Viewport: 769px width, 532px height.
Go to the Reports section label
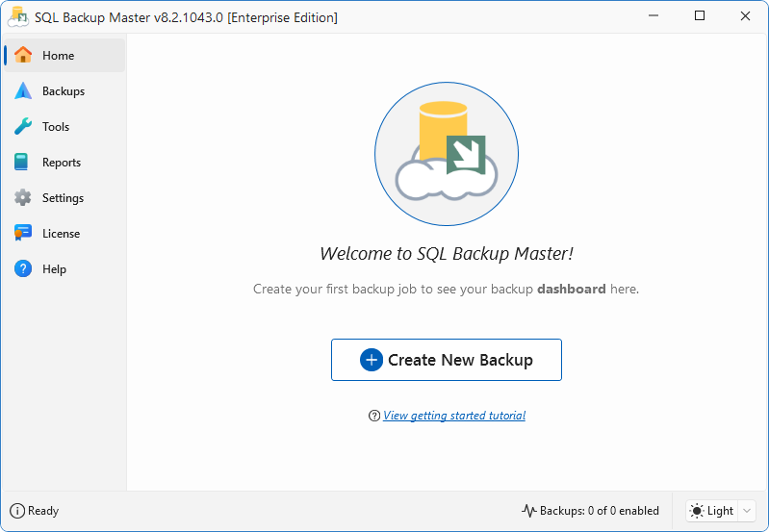click(62, 163)
